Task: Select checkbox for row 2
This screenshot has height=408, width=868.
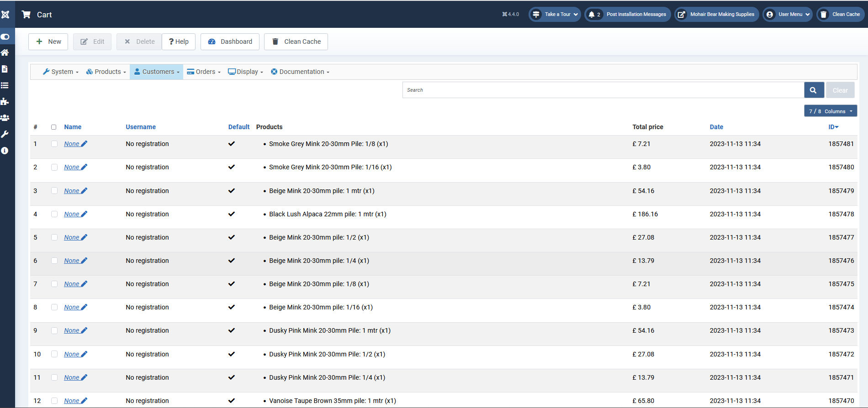Action: (54, 167)
